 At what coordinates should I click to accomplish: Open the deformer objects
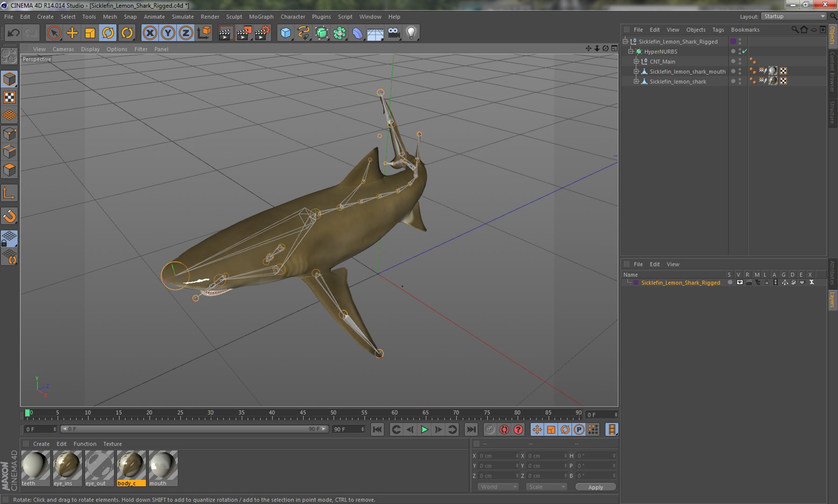357,33
